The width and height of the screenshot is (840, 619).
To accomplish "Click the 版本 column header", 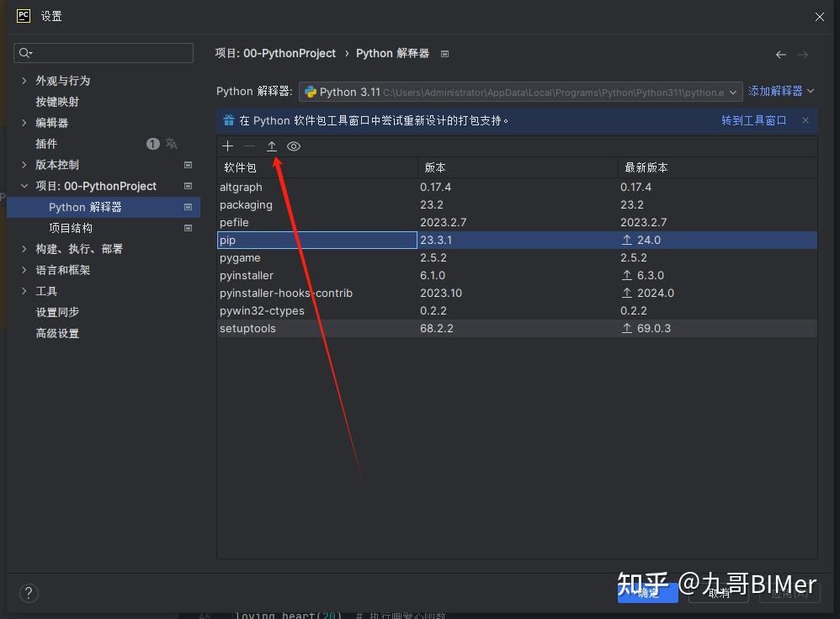I will pos(518,167).
